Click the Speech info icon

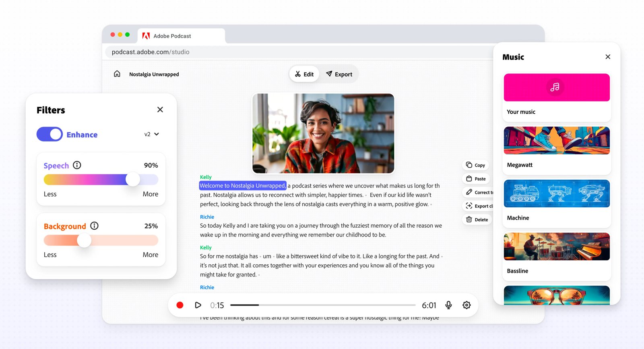[77, 165]
